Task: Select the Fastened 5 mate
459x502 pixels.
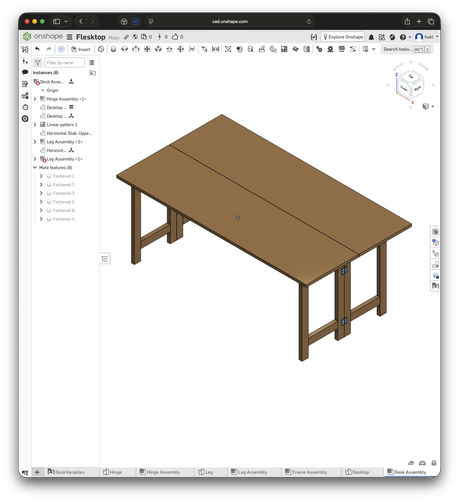Action: [63, 202]
